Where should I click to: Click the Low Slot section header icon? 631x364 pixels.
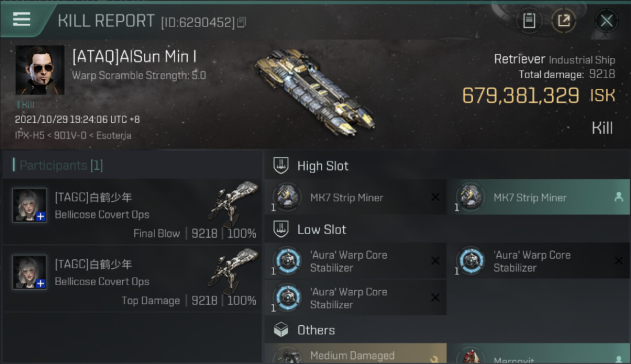[281, 229]
